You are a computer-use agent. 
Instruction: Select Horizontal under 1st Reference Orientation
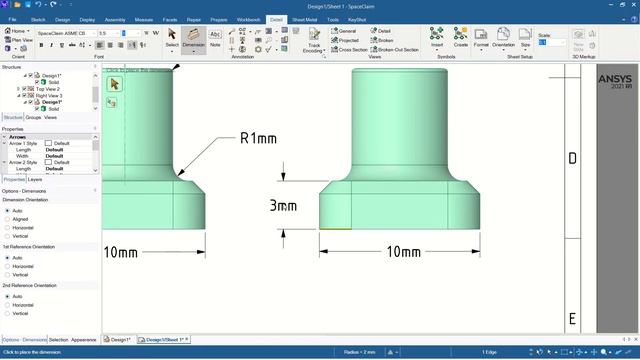click(x=7, y=266)
